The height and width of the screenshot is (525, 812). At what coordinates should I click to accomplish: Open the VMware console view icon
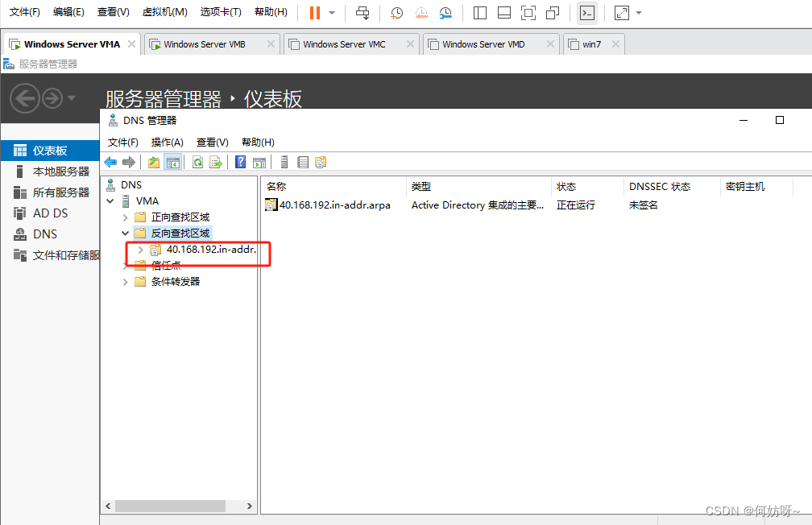(x=587, y=13)
